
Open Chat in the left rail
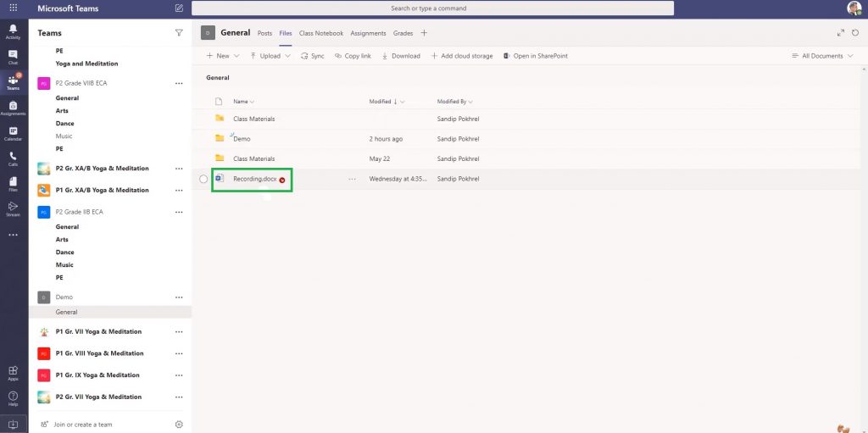tap(14, 57)
